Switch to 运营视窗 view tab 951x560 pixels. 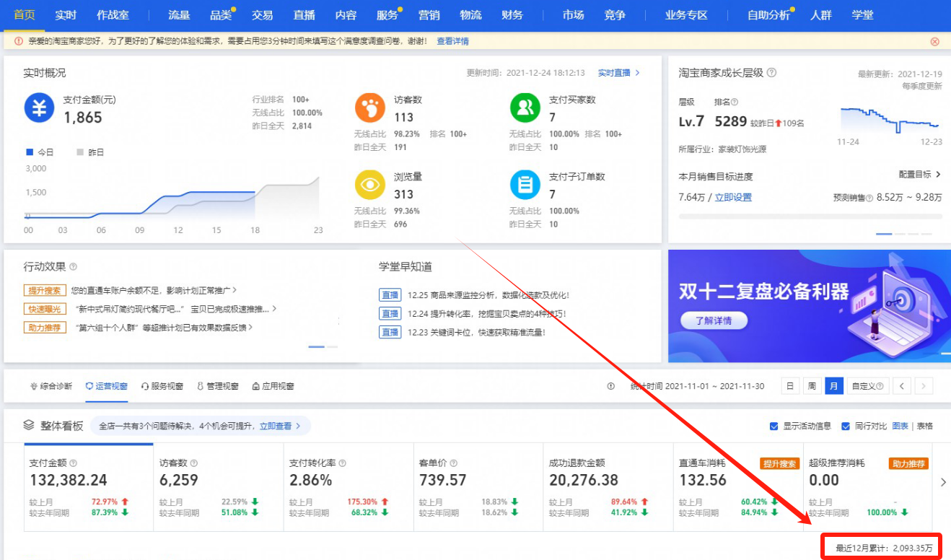coord(106,386)
